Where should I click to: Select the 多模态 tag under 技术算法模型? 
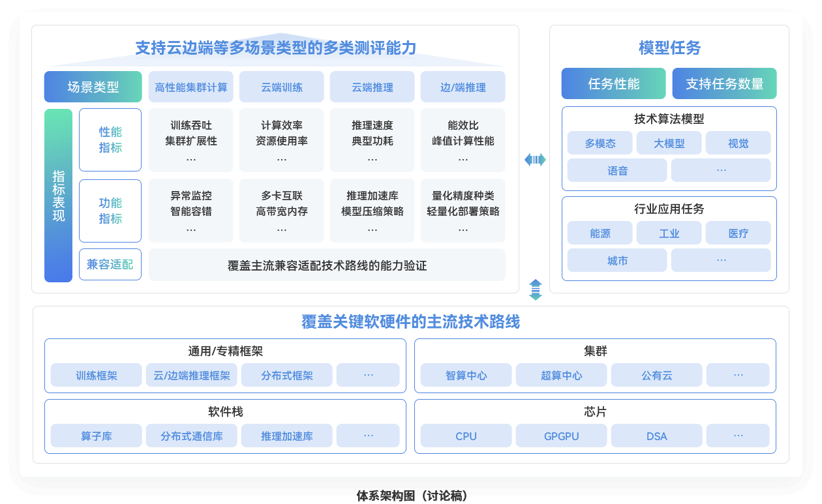[600, 143]
